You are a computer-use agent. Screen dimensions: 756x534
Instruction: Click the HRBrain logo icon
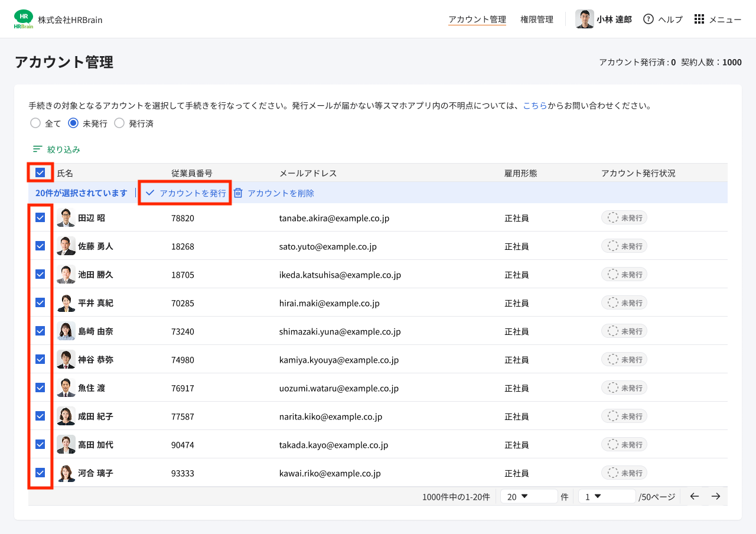coord(24,19)
